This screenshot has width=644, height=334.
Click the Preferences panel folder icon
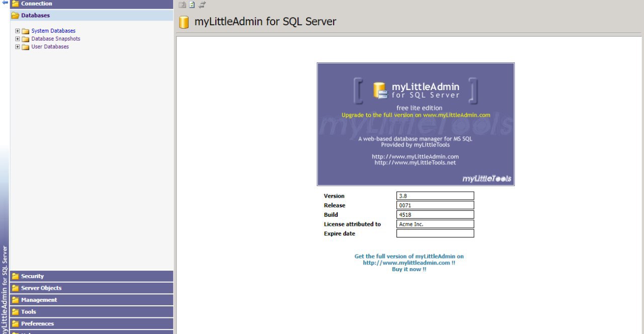pyautogui.click(x=15, y=323)
